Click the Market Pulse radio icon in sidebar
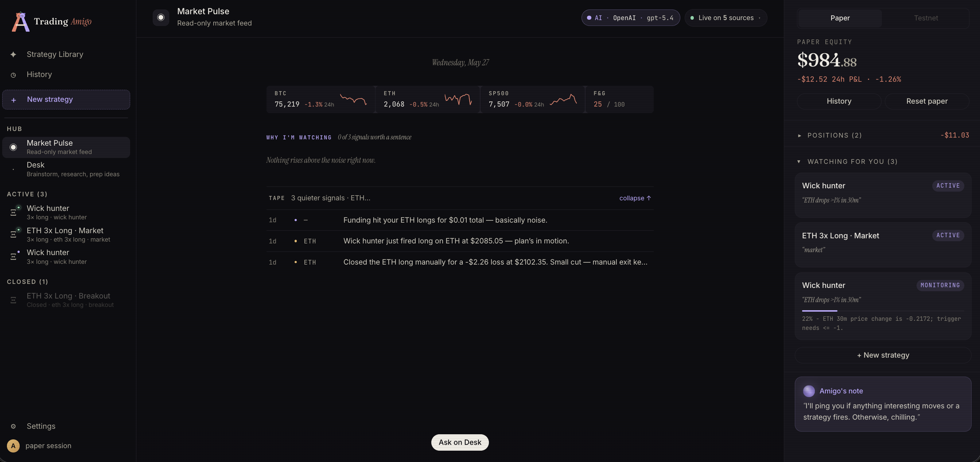Screen dimensions: 980x462 click(13, 147)
